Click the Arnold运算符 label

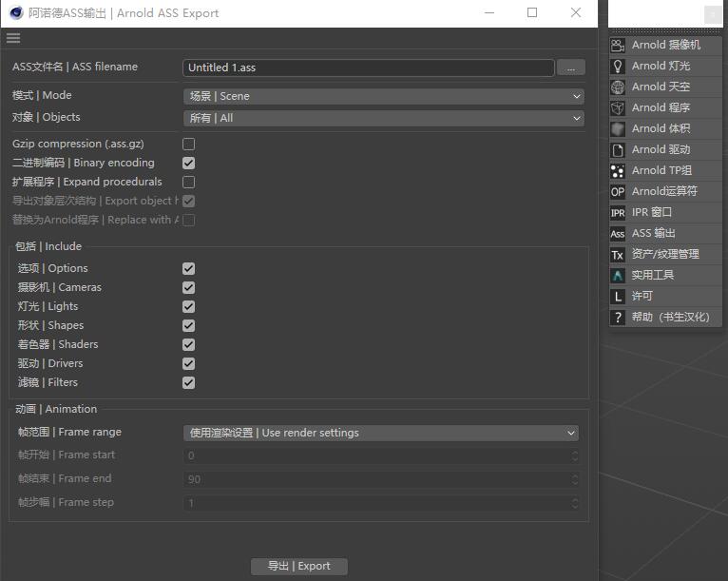664,191
